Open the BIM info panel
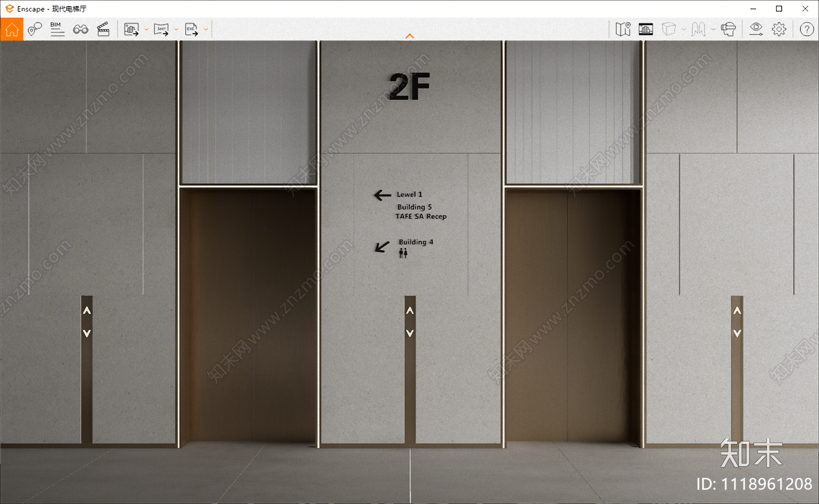 pos(57,29)
